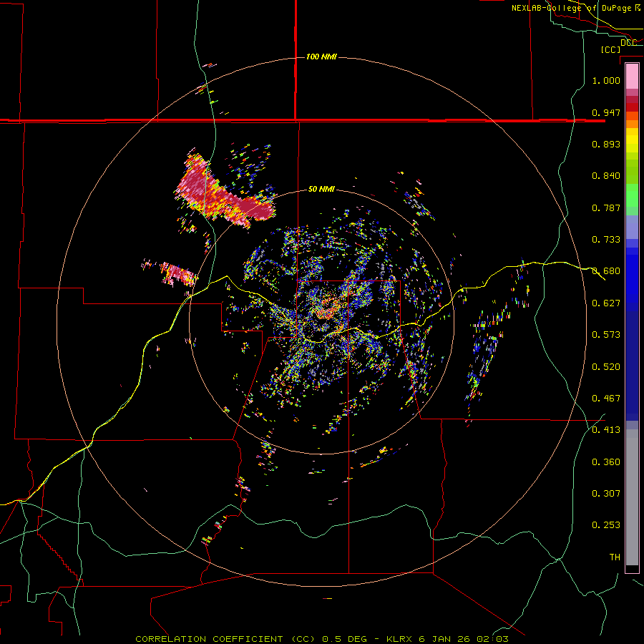The height and width of the screenshot is (644, 644).
Task: Click the small pink echo west of radar
Action: (180, 273)
